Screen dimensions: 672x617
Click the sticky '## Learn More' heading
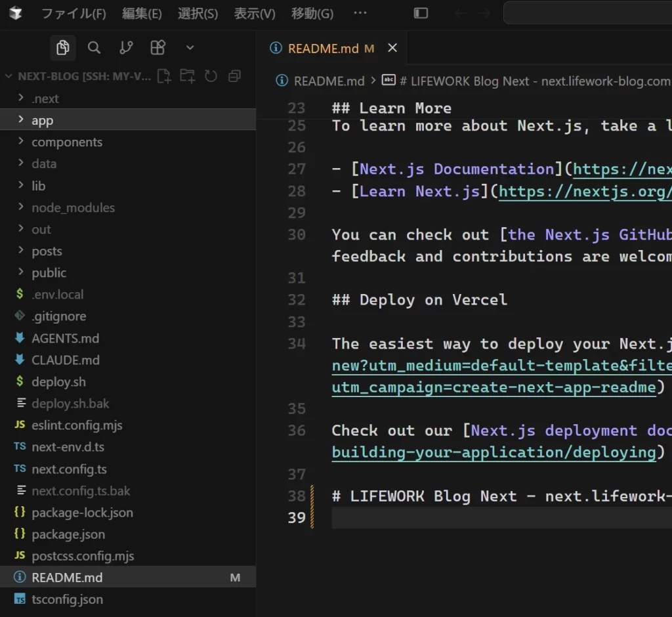click(392, 108)
